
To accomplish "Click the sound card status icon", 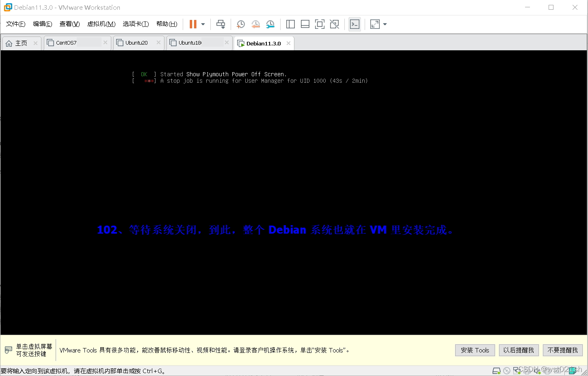I will tap(538, 371).
